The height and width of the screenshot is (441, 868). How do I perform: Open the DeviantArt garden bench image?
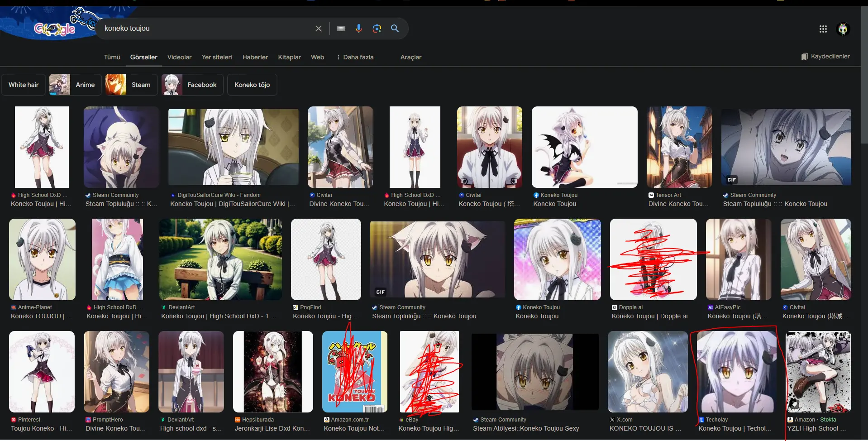(220, 259)
